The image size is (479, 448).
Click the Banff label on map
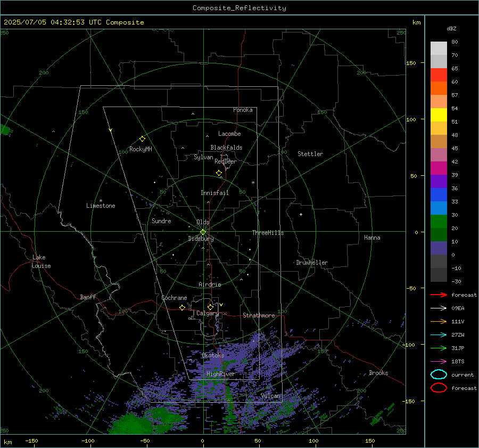(88, 297)
